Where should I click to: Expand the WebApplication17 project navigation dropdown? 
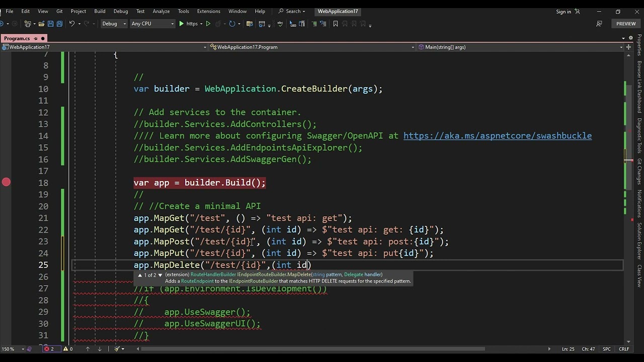(105, 47)
